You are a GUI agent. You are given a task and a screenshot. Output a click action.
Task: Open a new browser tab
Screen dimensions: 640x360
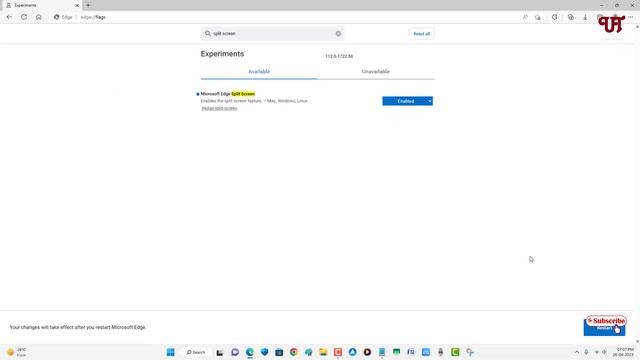[x=88, y=5]
